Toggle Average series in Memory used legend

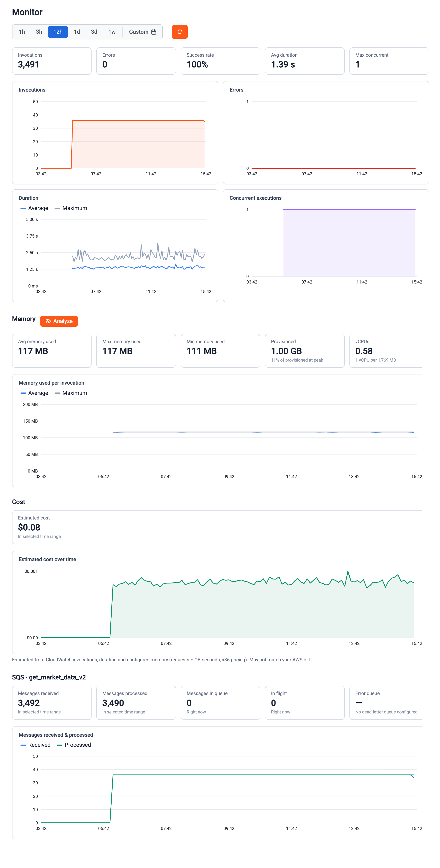pos(34,393)
